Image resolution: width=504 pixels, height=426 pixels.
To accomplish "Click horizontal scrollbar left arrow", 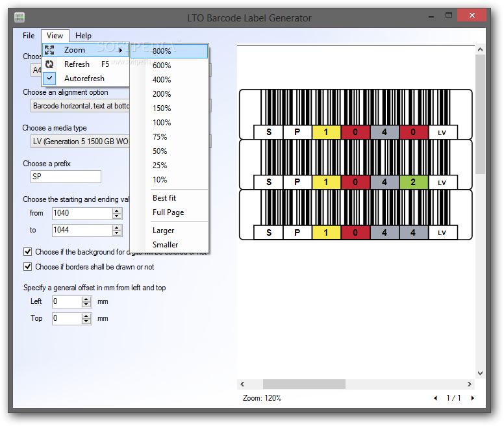I will click(242, 384).
